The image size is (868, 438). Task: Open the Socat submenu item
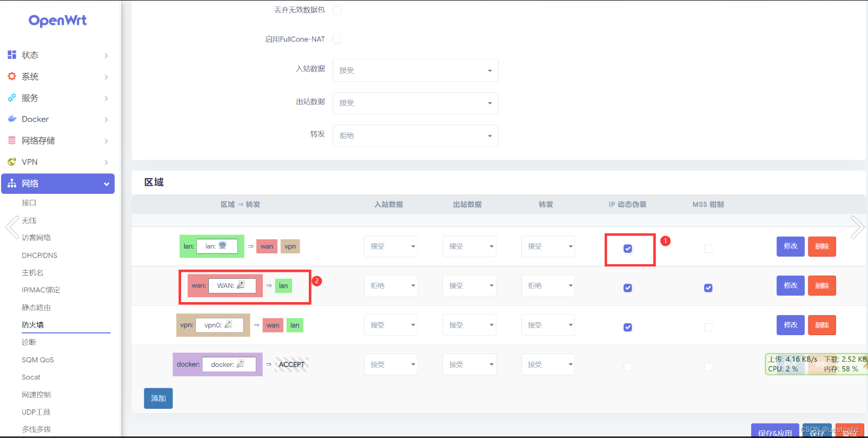pyautogui.click(x=31, y=377)
